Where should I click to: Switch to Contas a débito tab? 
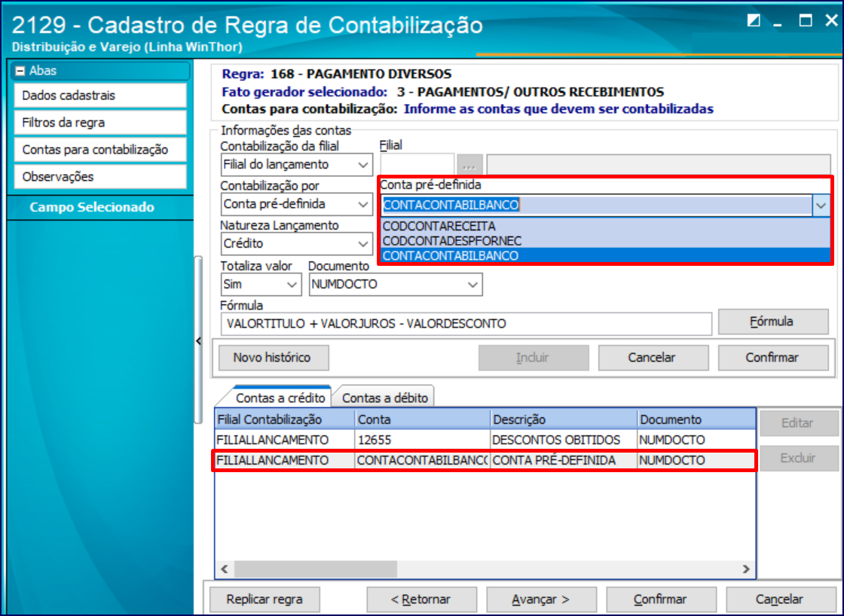384,398
